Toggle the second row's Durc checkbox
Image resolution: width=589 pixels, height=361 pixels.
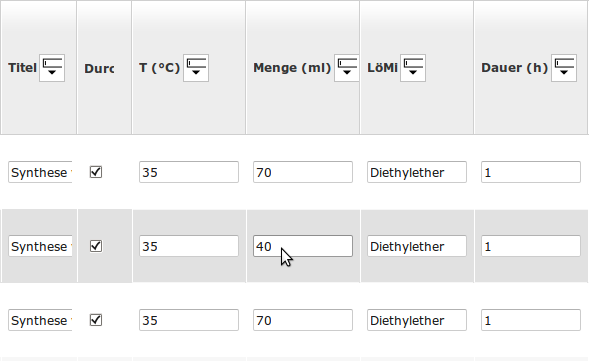tap(96, 246)
